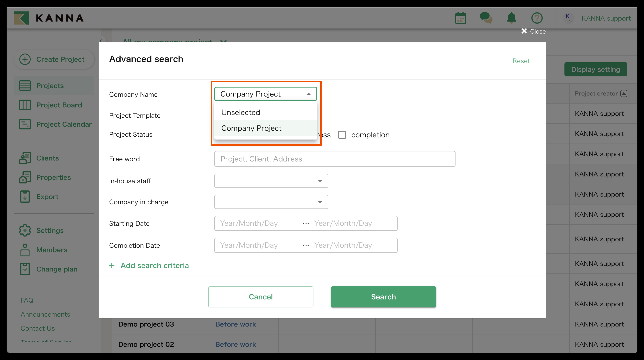Tick the completion status checkbox
644x360 pixels.
click(342, 135)
